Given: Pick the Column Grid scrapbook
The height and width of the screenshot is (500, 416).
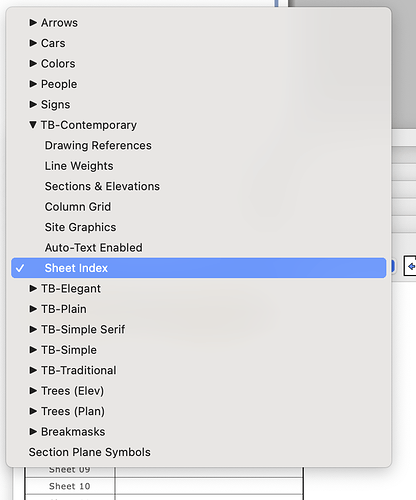Looking at the screenshot, I should (78, 207).
